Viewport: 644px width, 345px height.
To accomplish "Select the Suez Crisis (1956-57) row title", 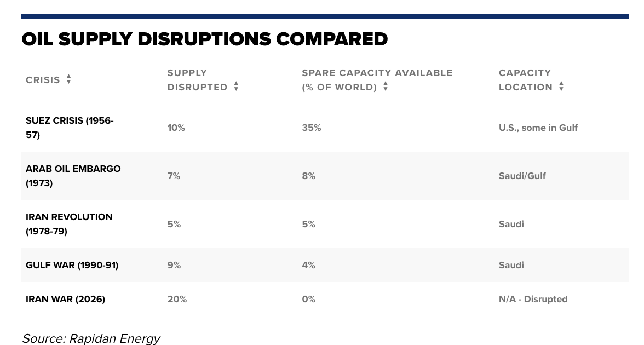I will click(70, 128).
